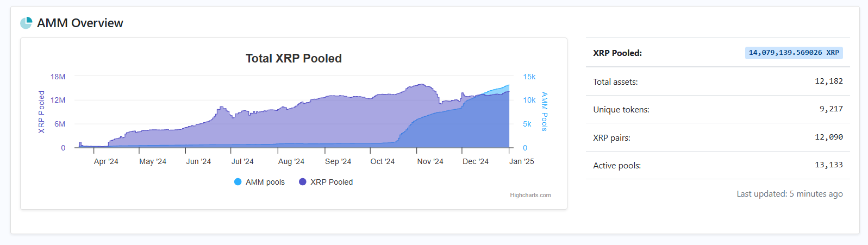
Task: Click the Total assets value 12,182
Action: pos(828,81)
